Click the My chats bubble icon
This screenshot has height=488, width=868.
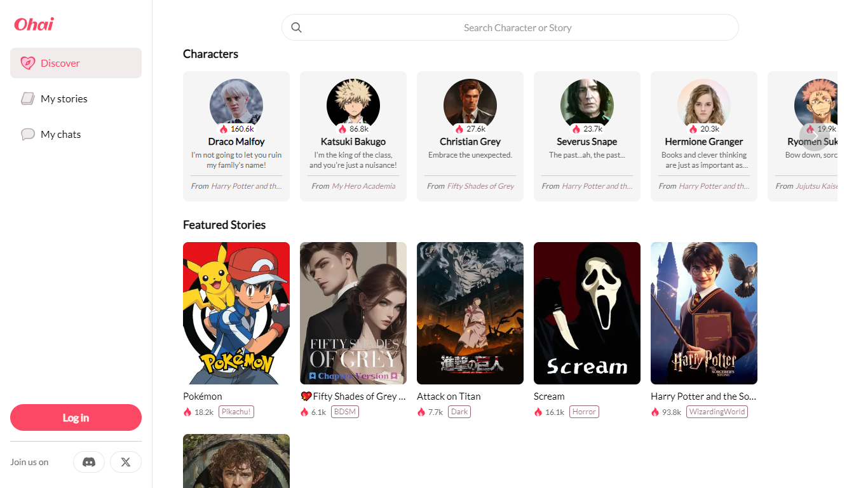pyautogui.click(x=27, y=134)
